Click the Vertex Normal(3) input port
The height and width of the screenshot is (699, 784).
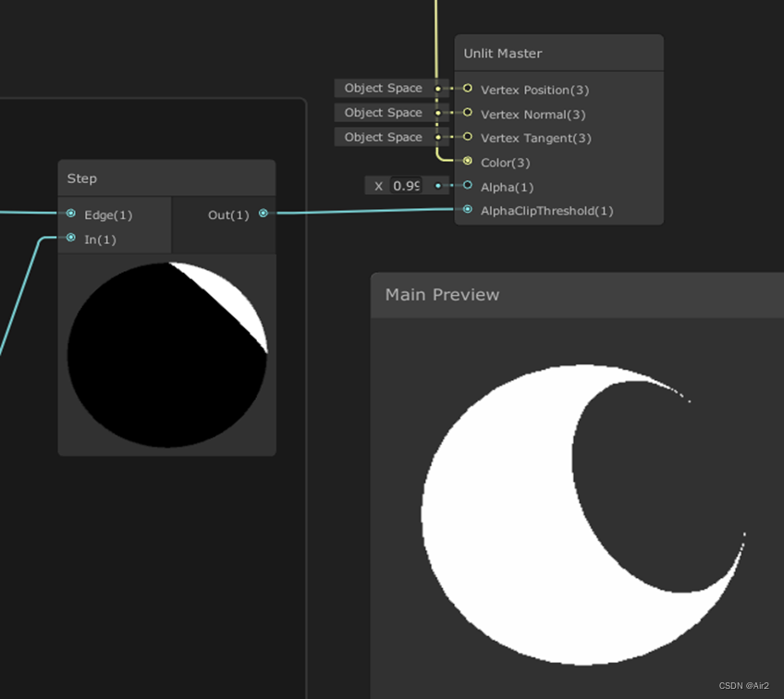pyautogui.click(x=468, y=113)
